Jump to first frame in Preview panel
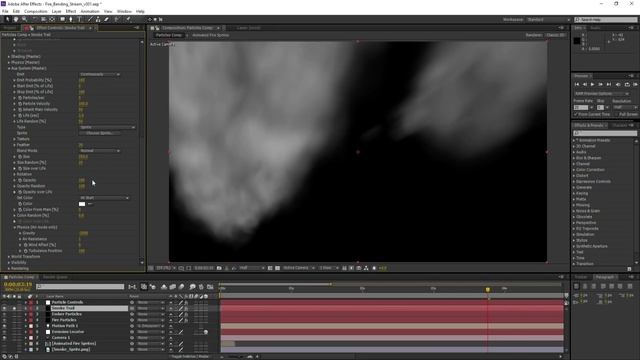640x360 pixels. (x=577, y=84)
